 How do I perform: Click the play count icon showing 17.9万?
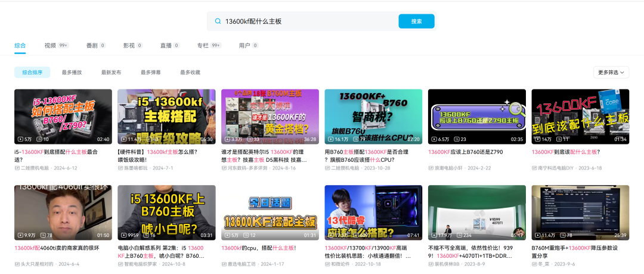435,235
